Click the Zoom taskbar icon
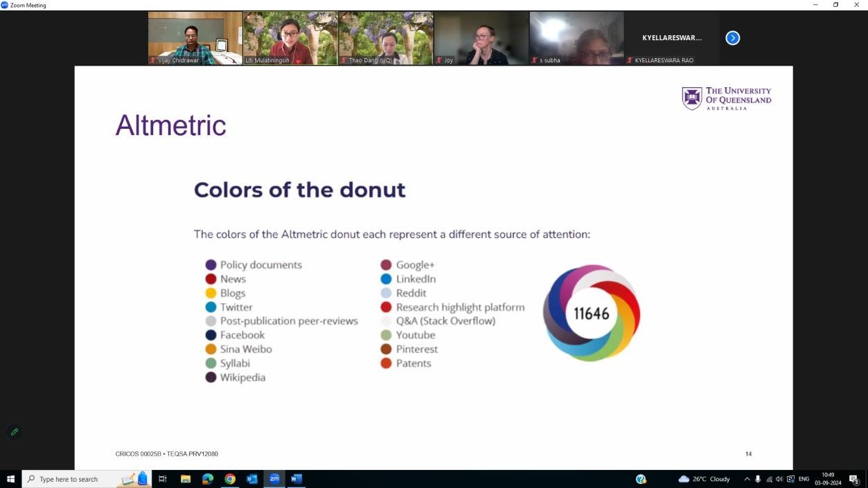The image size is (868, 488). click(x=274, y=479)
